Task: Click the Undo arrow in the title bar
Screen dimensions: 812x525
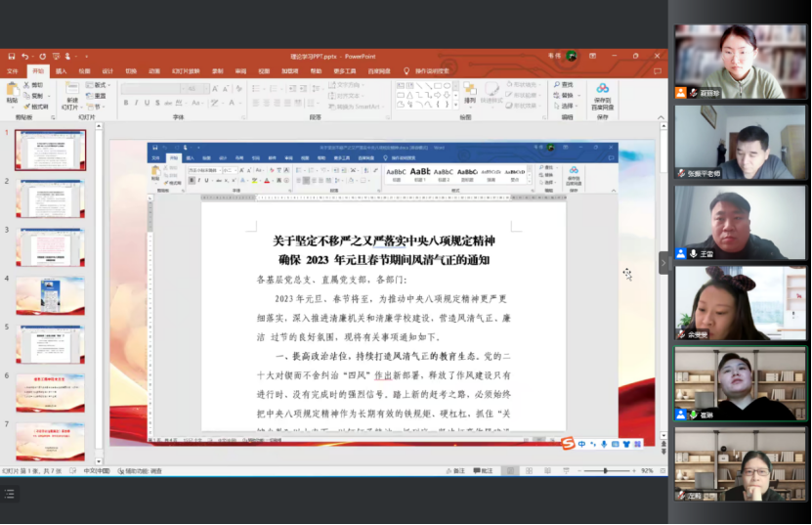Action: (23, 57)
